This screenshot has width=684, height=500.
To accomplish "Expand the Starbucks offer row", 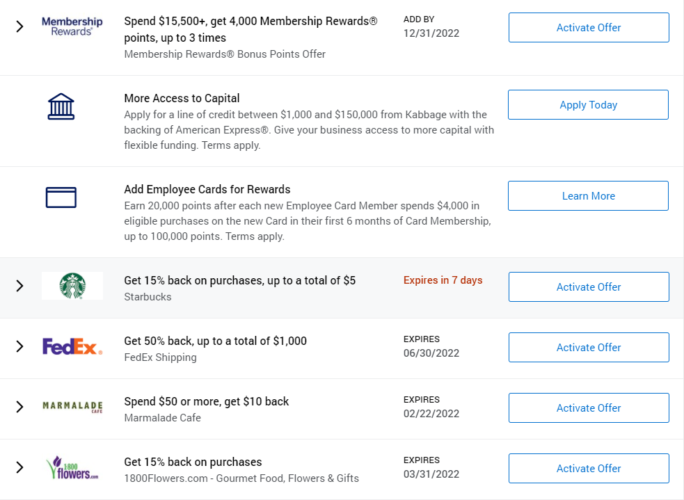I will [x=19, y=287].
